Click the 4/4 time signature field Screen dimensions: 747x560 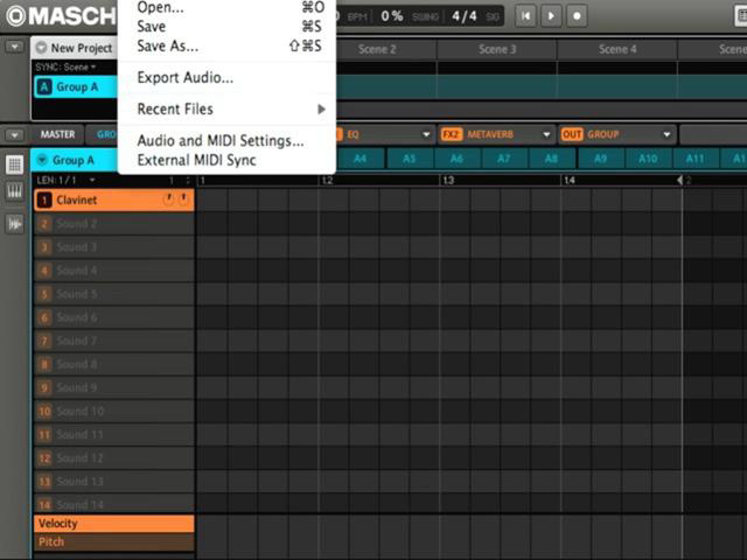[464, 16]
